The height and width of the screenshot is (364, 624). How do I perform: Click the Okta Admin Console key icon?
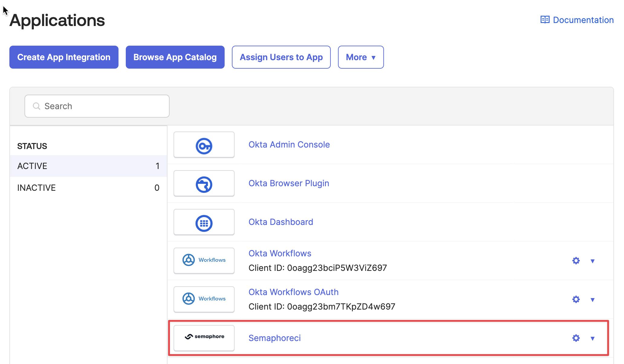[x=204, y=146]
